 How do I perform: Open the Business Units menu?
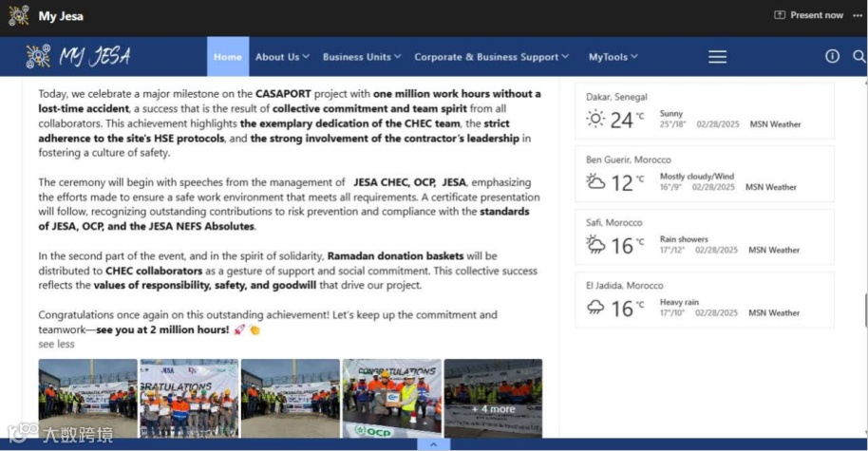362,56
